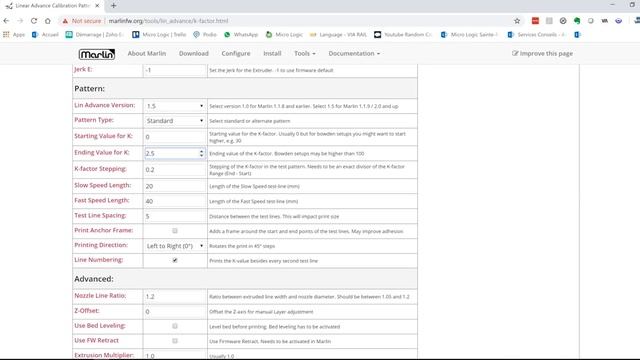Viewport: 640px width, 360px height.
Task: Click the Extrusion Multiplier field
Action: click(x=175, y=356)
